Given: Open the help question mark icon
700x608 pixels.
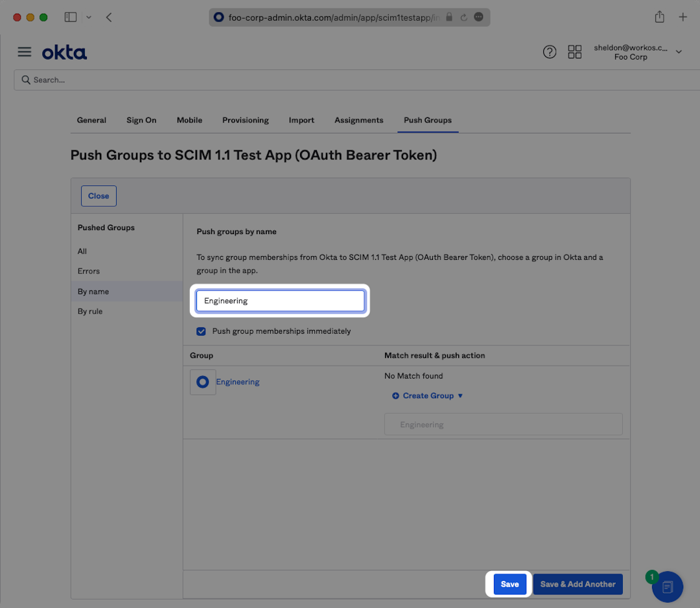Looking at the screenshot, I should 550,52.
